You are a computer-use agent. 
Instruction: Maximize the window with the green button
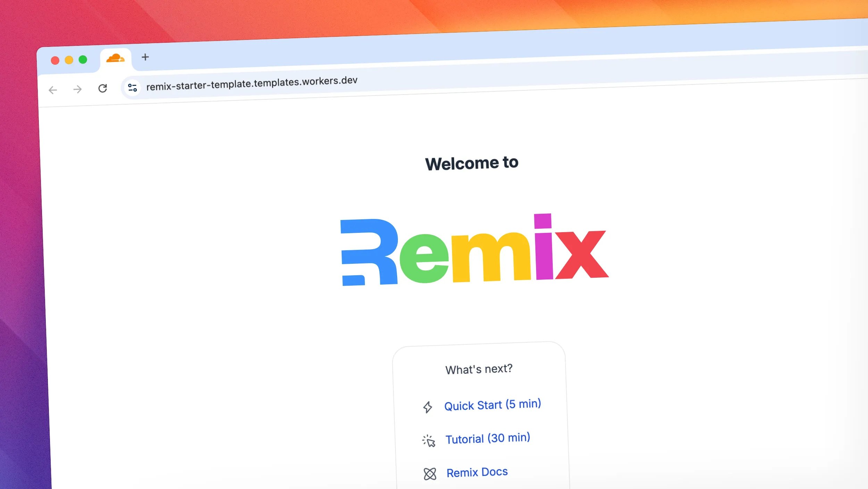pyautogui.click(x=83, y=59)
